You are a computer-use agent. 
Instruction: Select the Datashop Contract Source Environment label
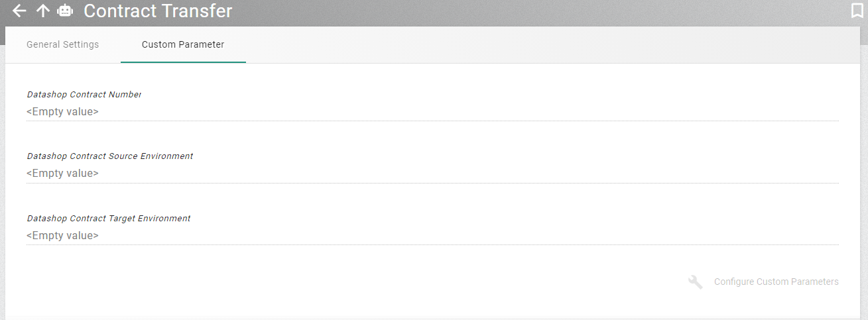(110, 156)
